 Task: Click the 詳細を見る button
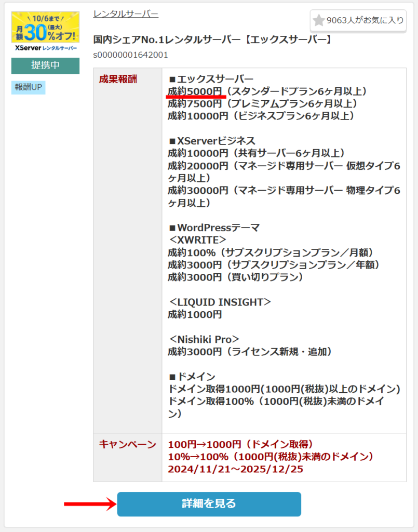[209, 504]
